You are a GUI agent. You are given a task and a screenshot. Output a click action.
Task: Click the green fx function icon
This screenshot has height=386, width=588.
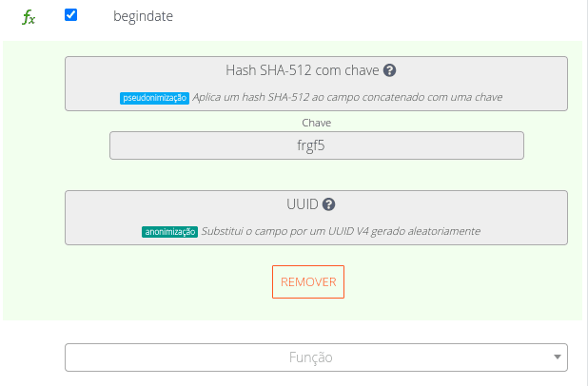(29, 17)
